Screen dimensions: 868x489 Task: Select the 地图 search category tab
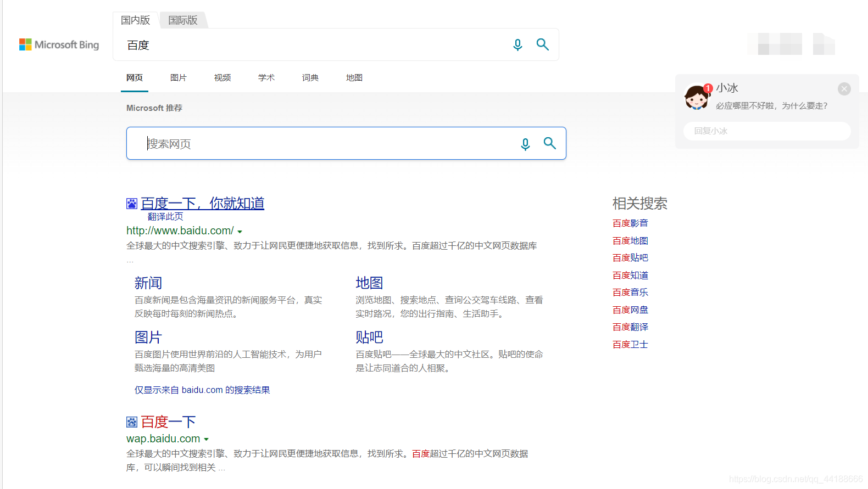pyautogui.click(x=354, y=78)
